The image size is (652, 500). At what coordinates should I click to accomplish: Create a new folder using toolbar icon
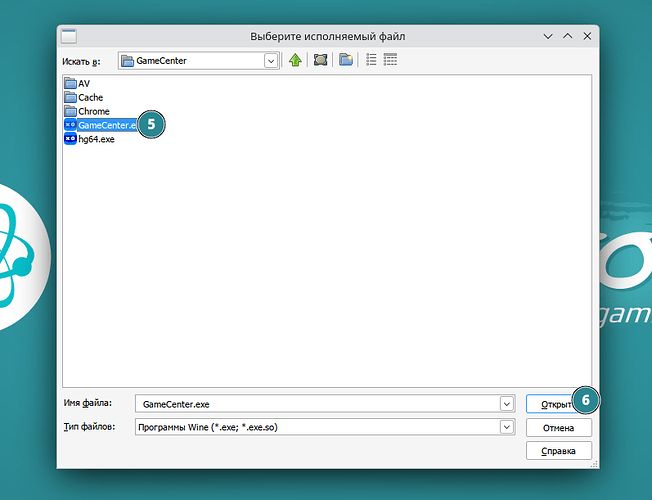[346, 60]
